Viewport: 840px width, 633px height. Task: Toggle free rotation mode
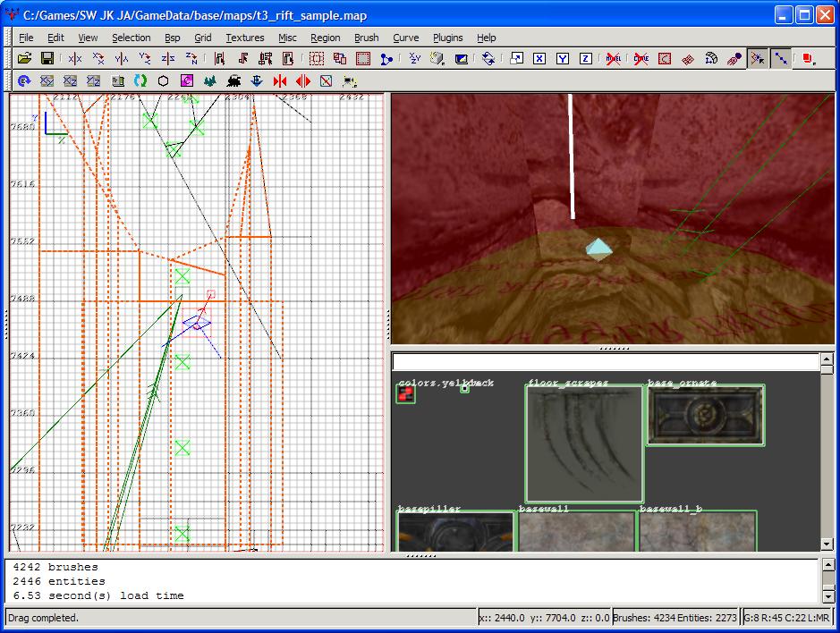[x=488, y=58]
